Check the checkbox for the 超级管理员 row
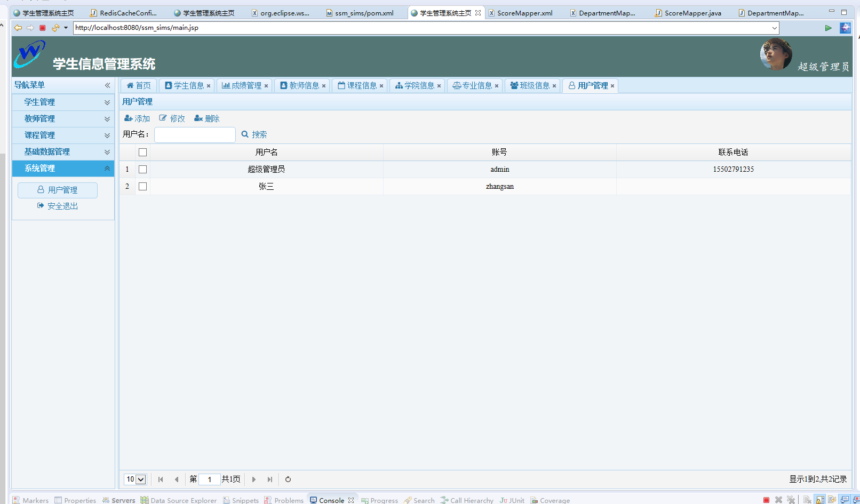Image resolution: width=860 pixels, height=504 pixels. (142, 169)
